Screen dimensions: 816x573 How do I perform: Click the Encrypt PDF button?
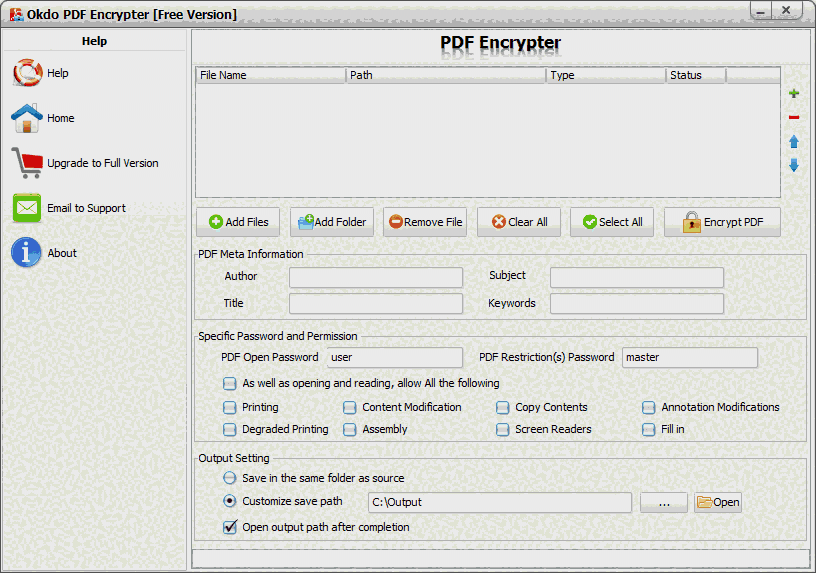coord(722,222)
